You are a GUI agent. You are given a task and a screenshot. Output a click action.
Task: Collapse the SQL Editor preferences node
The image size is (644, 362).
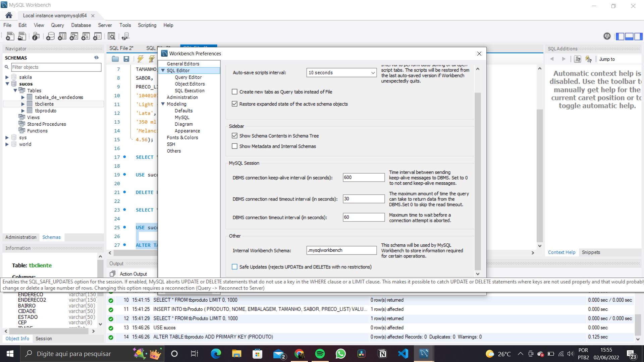point(163,70)
